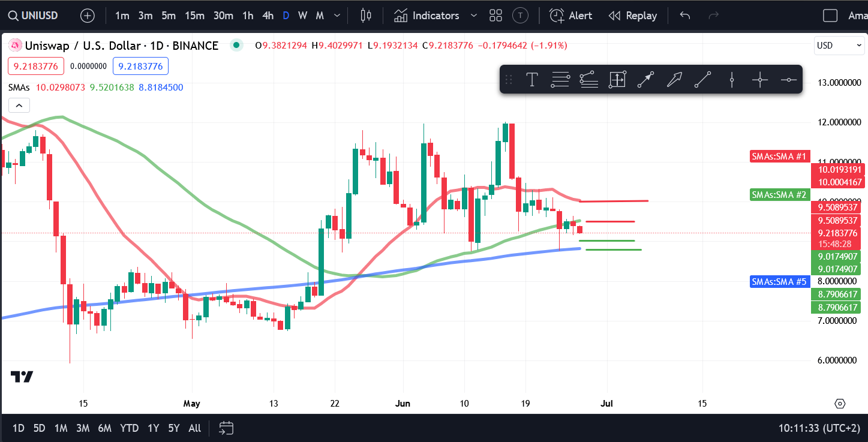Click the compare or add symbol plus icon
This screenshot has height=442, width=868.
(x=88, y=16)
